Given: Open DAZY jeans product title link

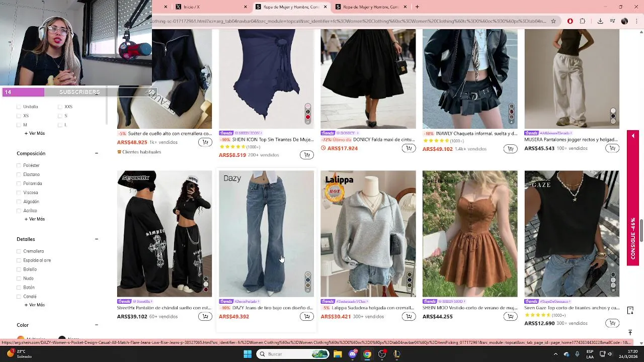Looking at the screenshot, I should [272, 308].
